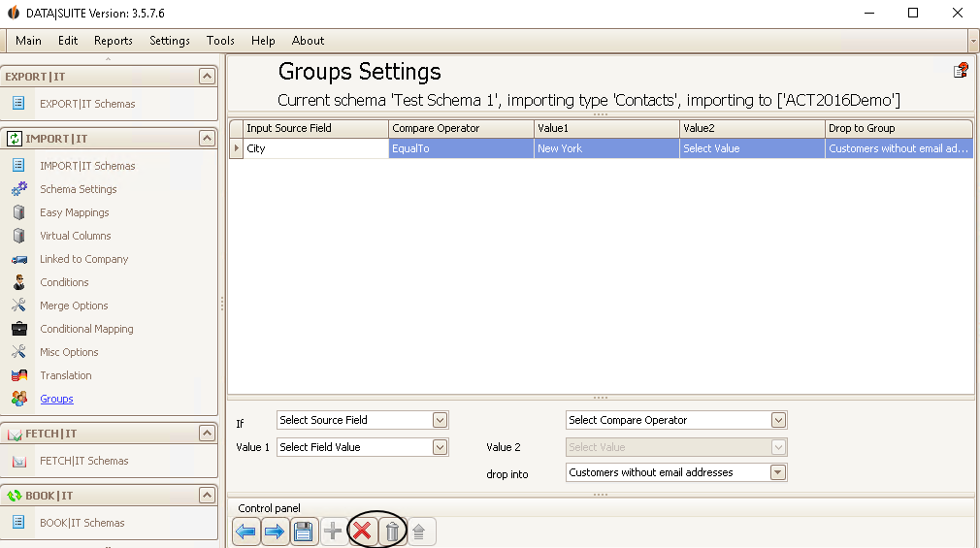Select the City cell in the grid

point(315,148)
